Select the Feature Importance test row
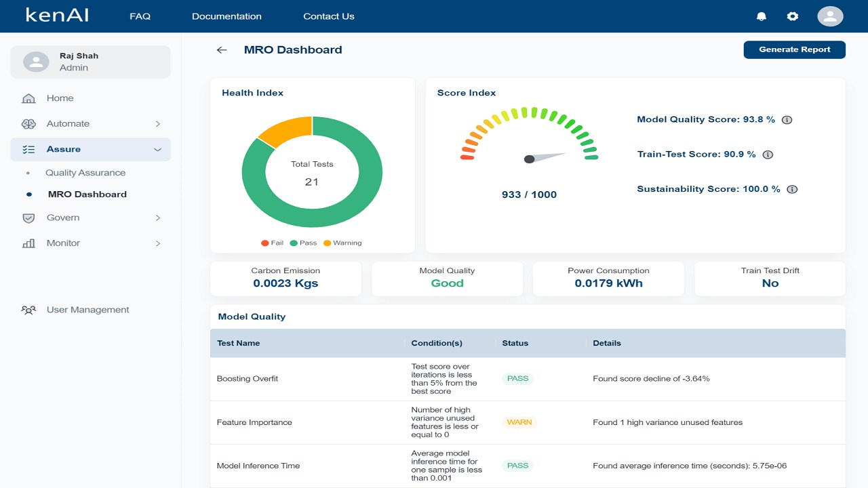Screen dimensions: 868x488 528,422
